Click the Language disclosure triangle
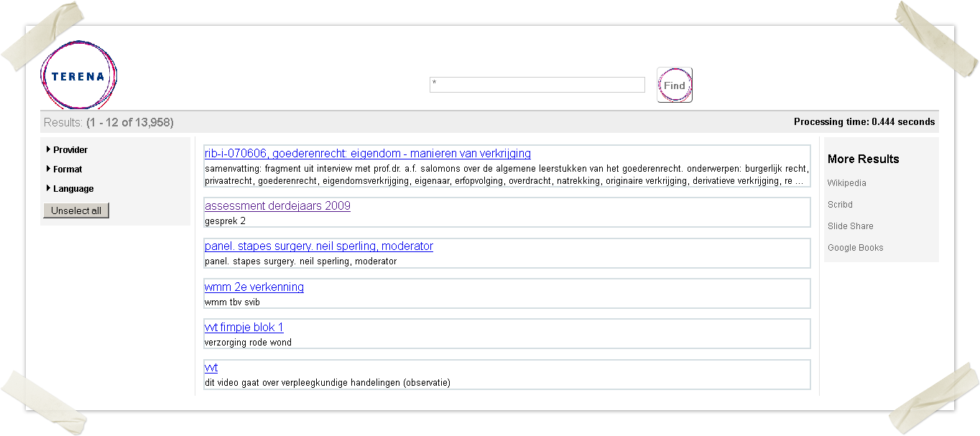 48,188
